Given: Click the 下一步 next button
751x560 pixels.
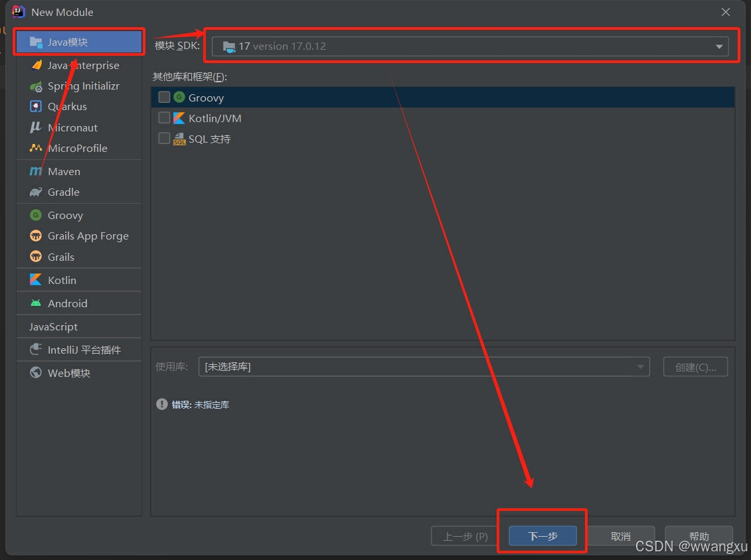Looking at the screenshot, I should [542, 536].
